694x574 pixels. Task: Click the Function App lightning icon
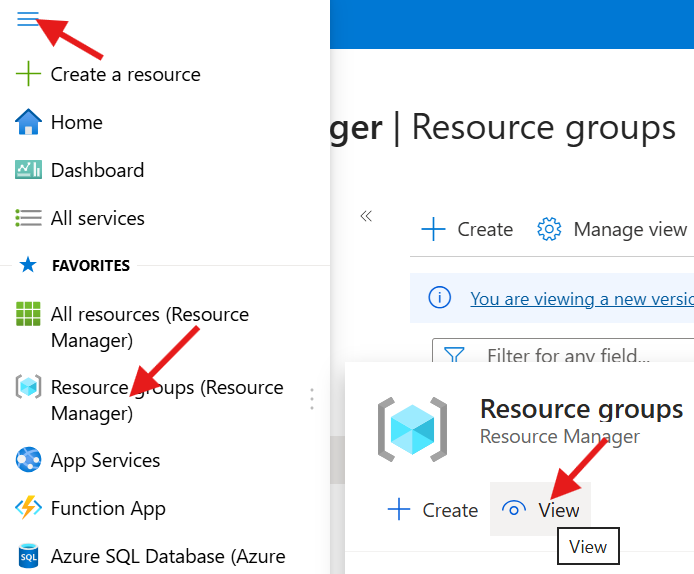28,508
